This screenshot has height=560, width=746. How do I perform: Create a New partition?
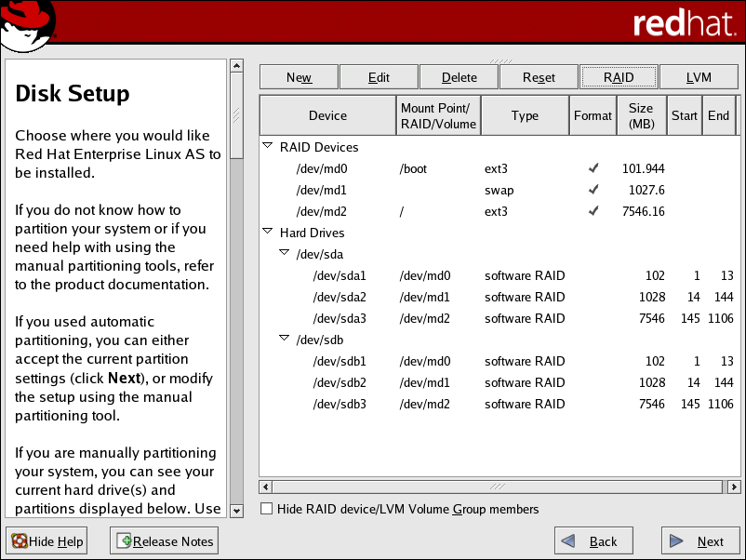point(298,76)
